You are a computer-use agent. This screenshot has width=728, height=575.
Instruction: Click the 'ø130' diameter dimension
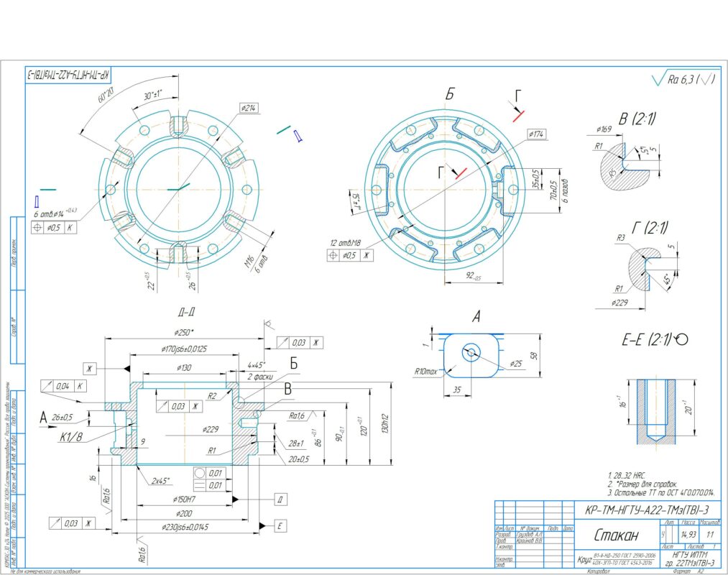tap(184, 368)
